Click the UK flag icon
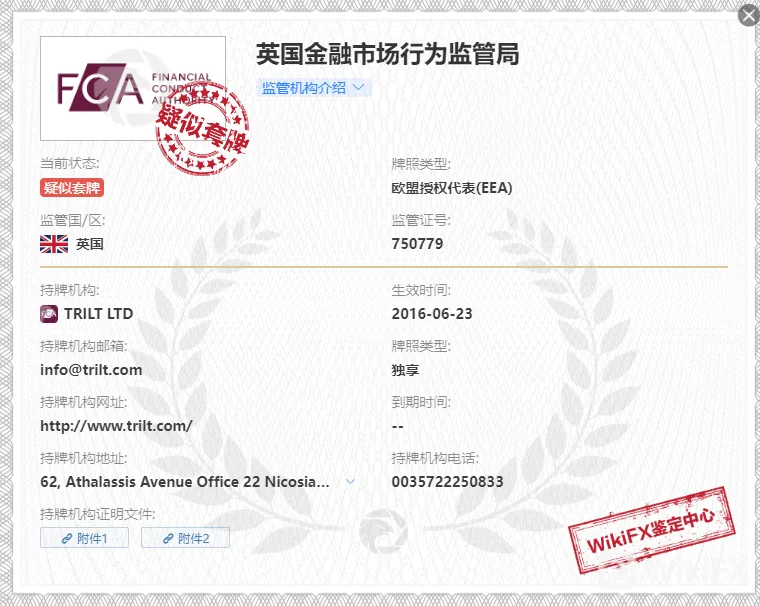 54,244
